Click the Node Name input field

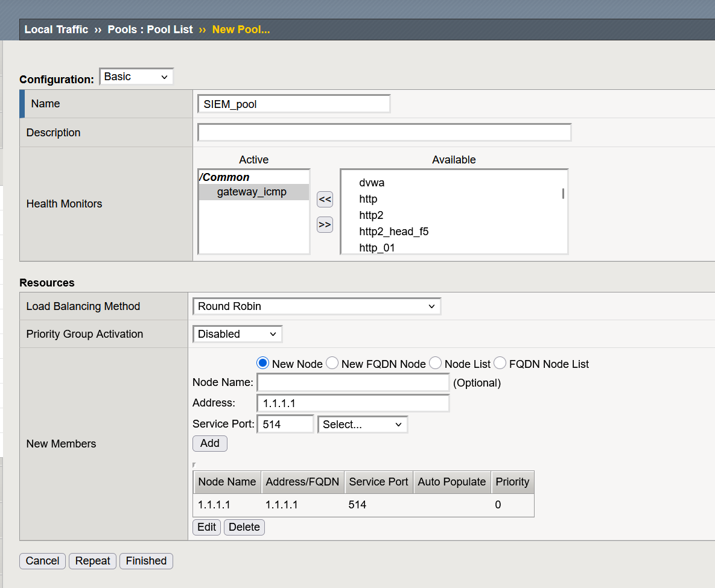point(353,382)
